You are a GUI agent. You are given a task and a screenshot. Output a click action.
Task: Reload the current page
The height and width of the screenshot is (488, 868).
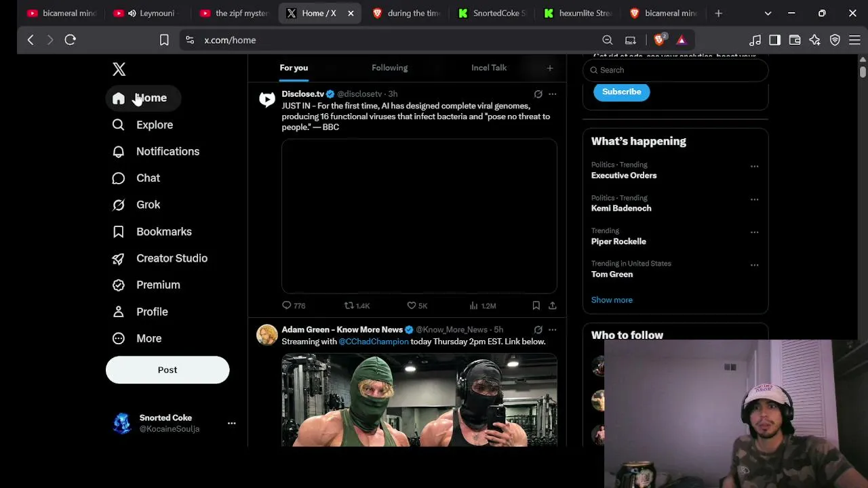coord(70,40)
